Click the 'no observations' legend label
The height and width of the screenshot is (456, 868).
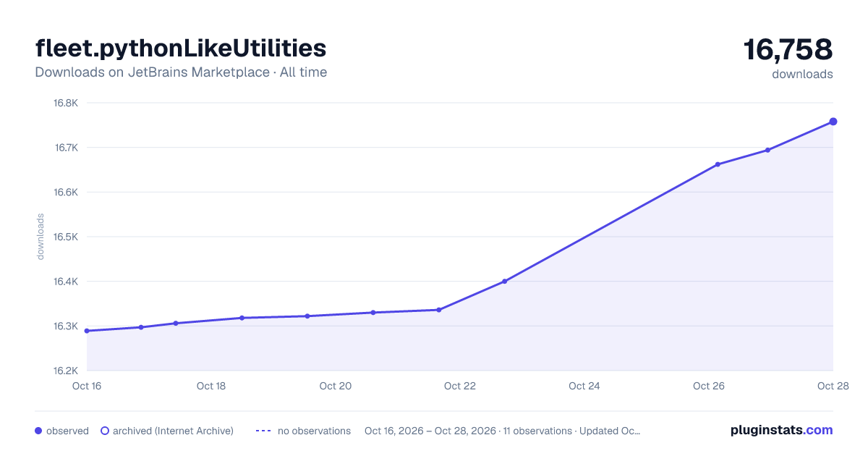pos(314,431)
